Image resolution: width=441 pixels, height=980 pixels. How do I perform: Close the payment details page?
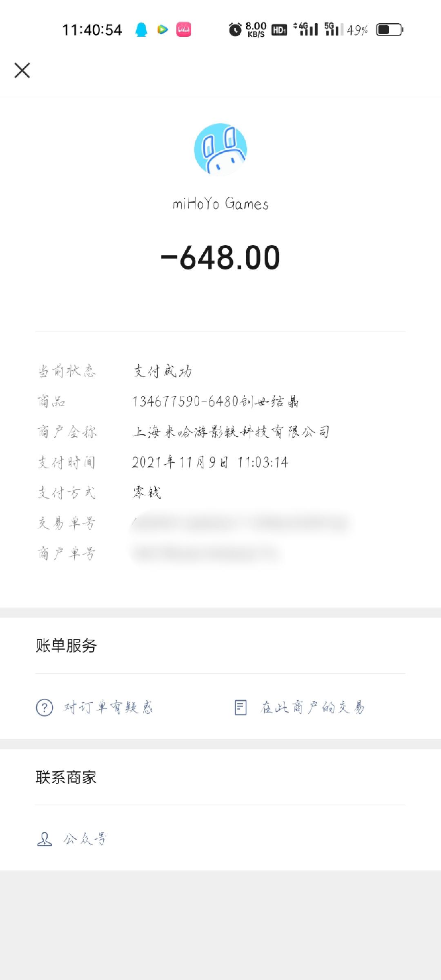coord(22,70)
